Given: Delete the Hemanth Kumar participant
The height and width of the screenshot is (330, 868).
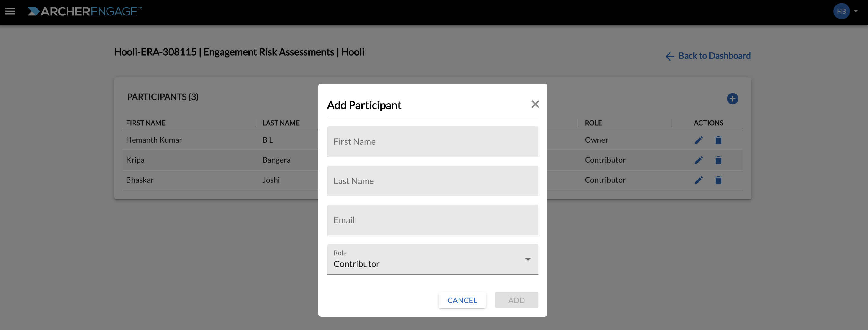Looking at the screenshot, I should click(718, 140).
